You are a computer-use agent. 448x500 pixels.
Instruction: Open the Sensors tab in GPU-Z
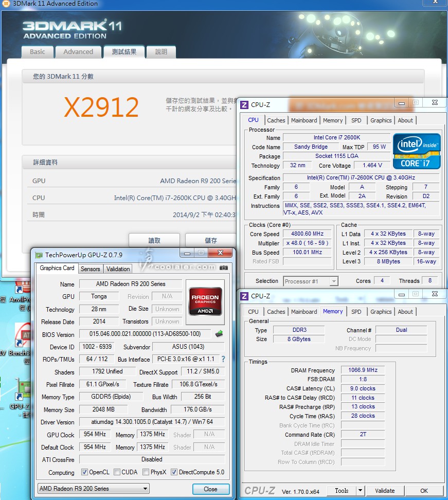tap(90, 269)
